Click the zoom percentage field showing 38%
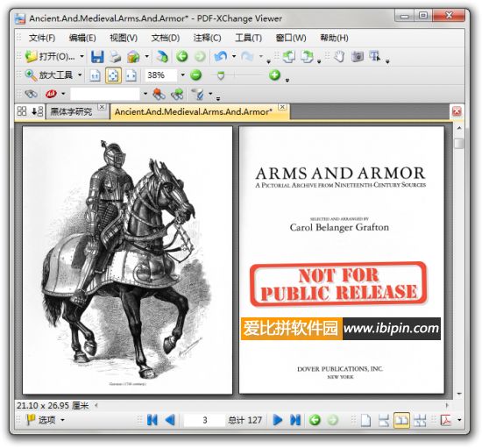482x448 pixels. point(160,75)
